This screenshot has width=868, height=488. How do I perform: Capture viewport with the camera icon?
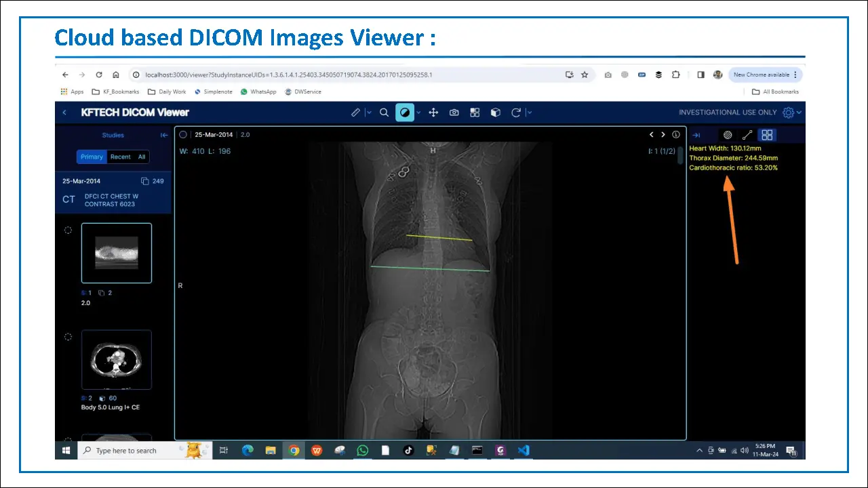tap(454, 113)
